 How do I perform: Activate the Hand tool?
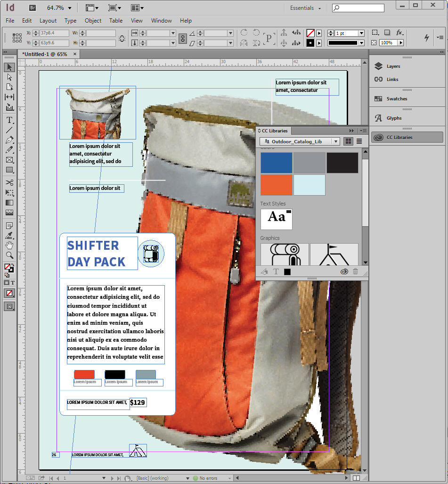pos(9,246)
